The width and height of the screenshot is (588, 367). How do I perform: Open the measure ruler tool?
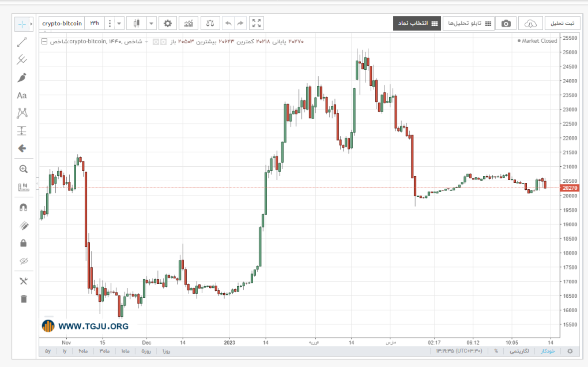pyautogui.click(x=23, y=187)
